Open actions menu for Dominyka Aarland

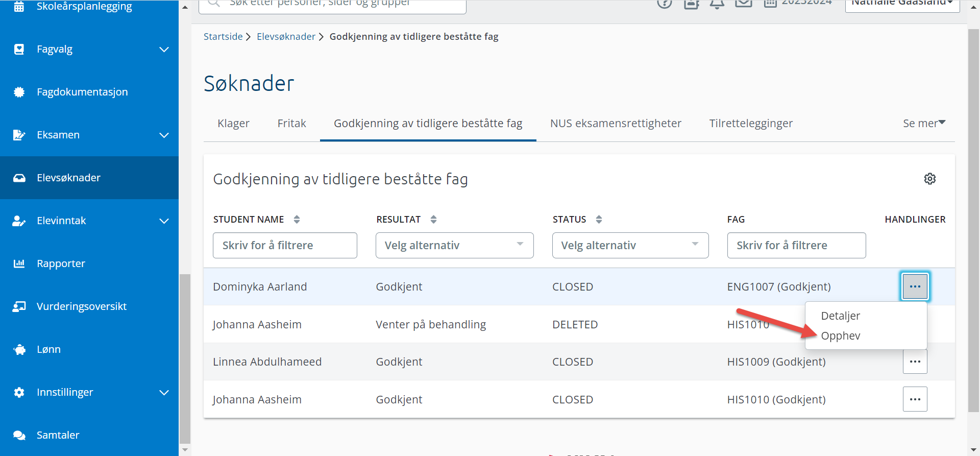(915, 286)
